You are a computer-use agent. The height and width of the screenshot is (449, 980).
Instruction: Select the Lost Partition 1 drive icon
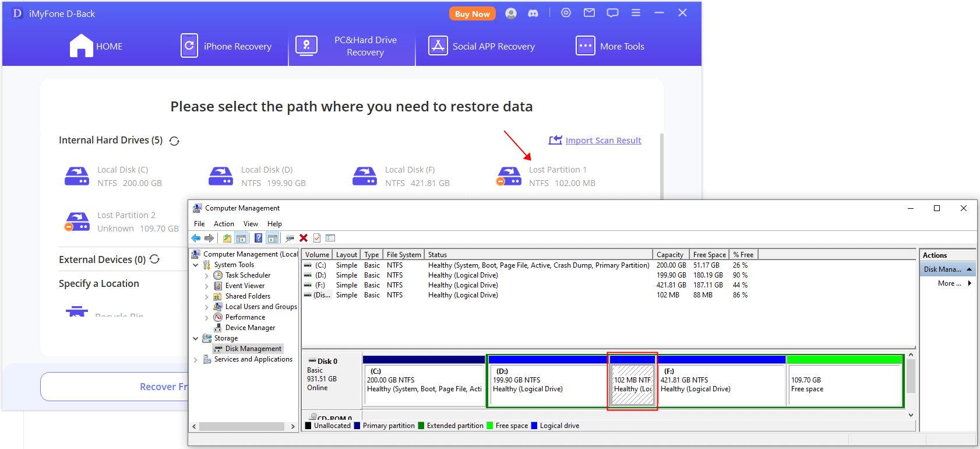(509, 176)
